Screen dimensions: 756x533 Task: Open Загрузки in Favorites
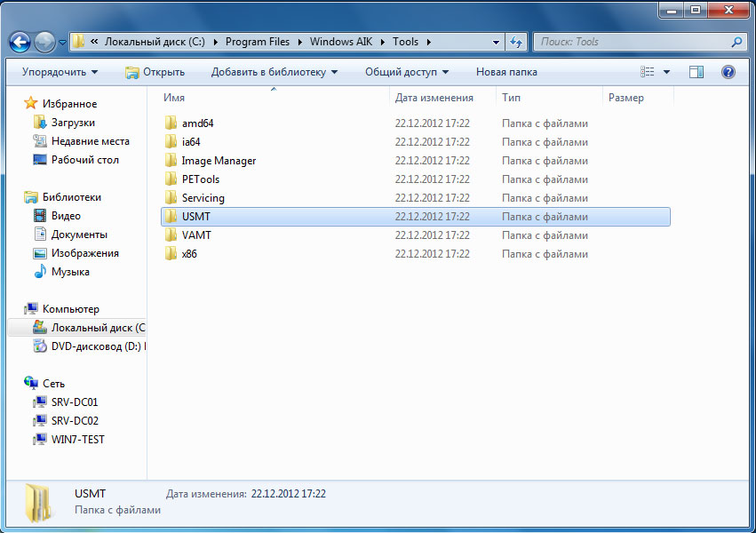[x=73, y=123]
